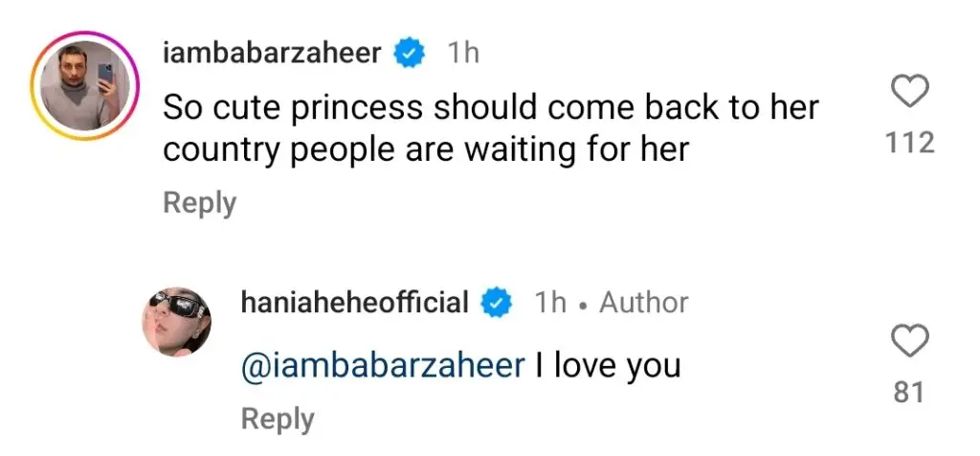Like haniaheheofficial's reply with the heart
This screenshot has height=456, width=980.
pyautogui.click(x=909, y=343)
